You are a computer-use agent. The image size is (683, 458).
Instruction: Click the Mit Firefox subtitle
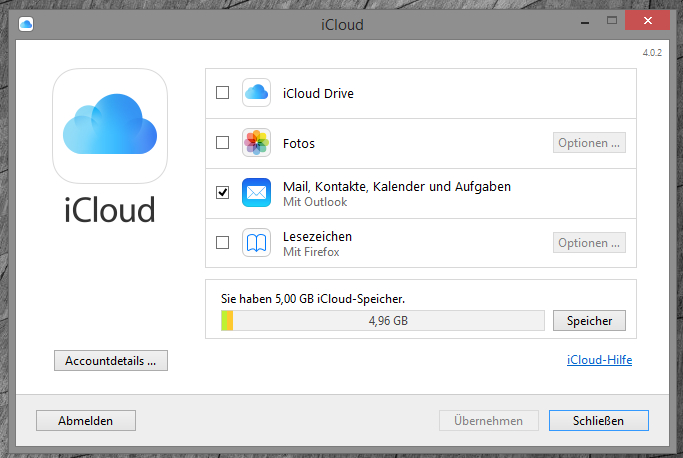coord(311,252)
